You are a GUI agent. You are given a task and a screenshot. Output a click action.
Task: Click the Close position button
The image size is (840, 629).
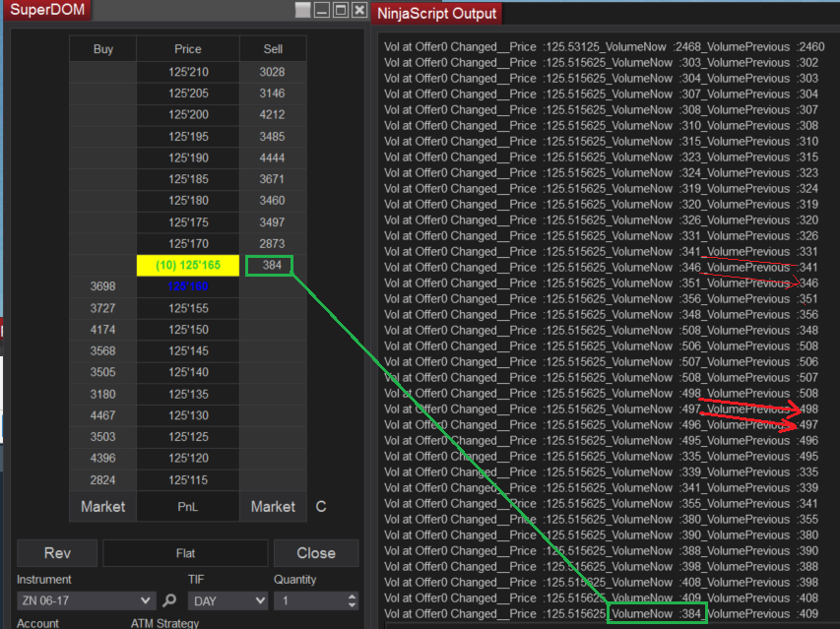point(316,553)
